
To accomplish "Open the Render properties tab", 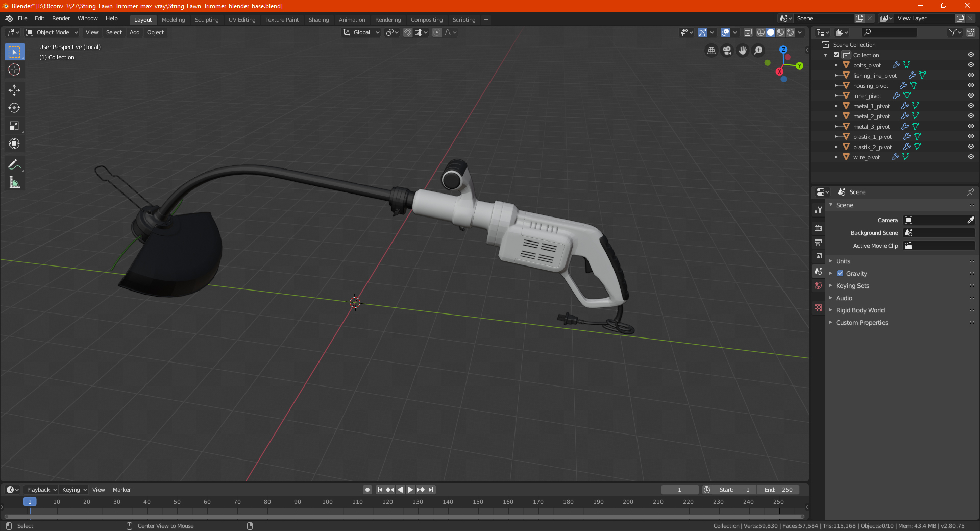I will tap(818, 228).
